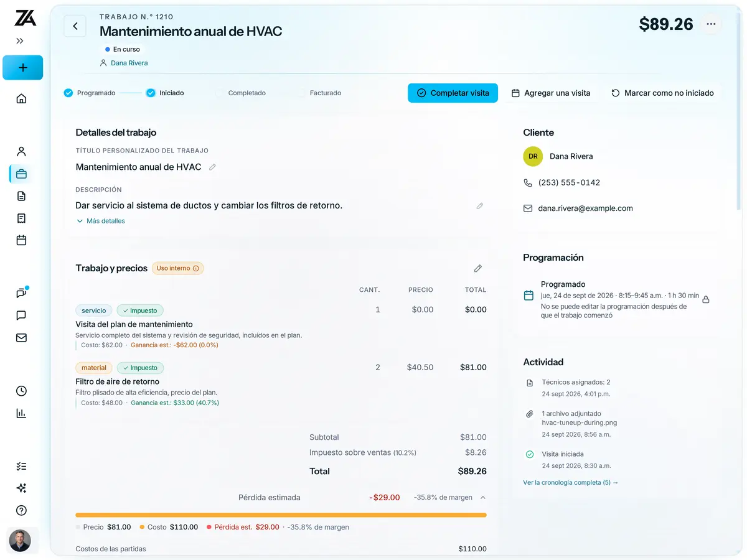Select the Completado step

pos(240,93)
